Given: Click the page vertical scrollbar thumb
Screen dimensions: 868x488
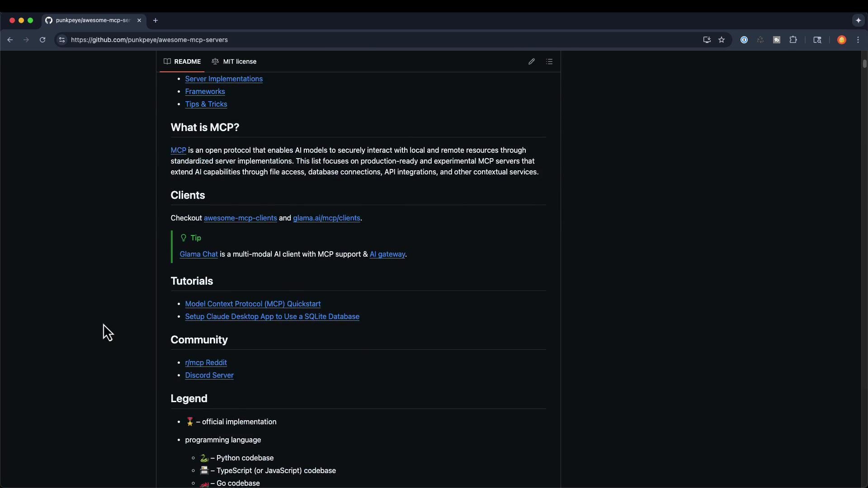Looking at the screenshot, I should tap(864, 64).
